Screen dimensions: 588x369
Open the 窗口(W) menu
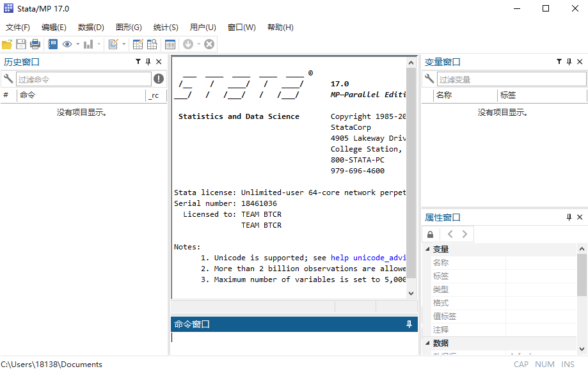241,27
